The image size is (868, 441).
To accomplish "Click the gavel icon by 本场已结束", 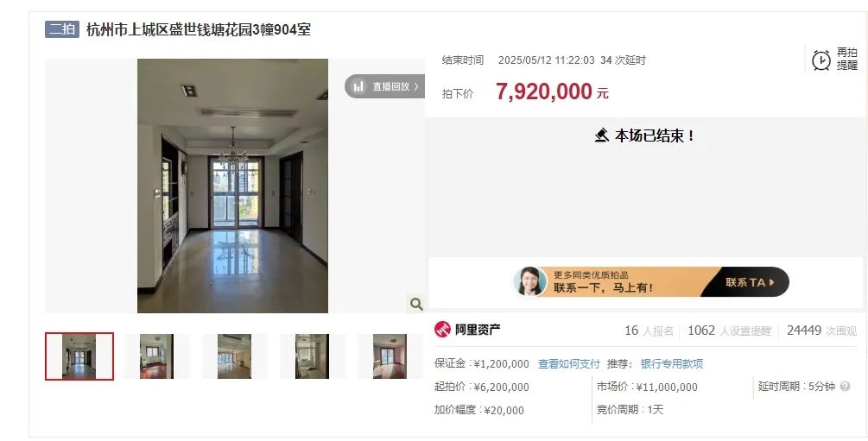I will tap(602, 135).
